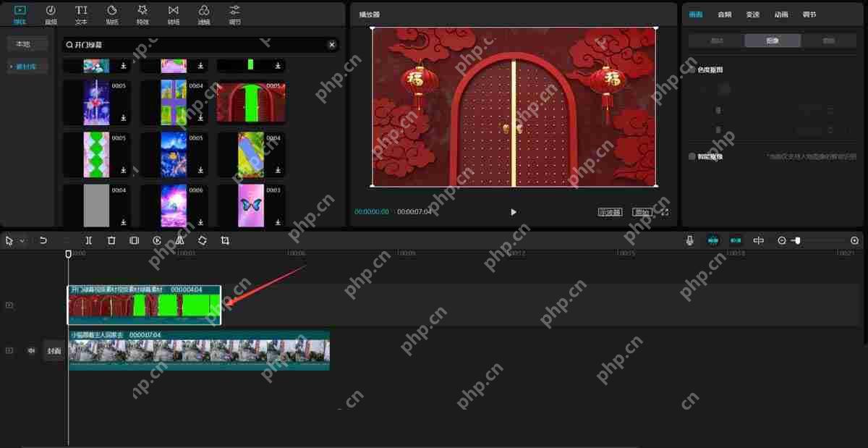Toggle main track magnet
868x448 pixels.
(713, 240)
